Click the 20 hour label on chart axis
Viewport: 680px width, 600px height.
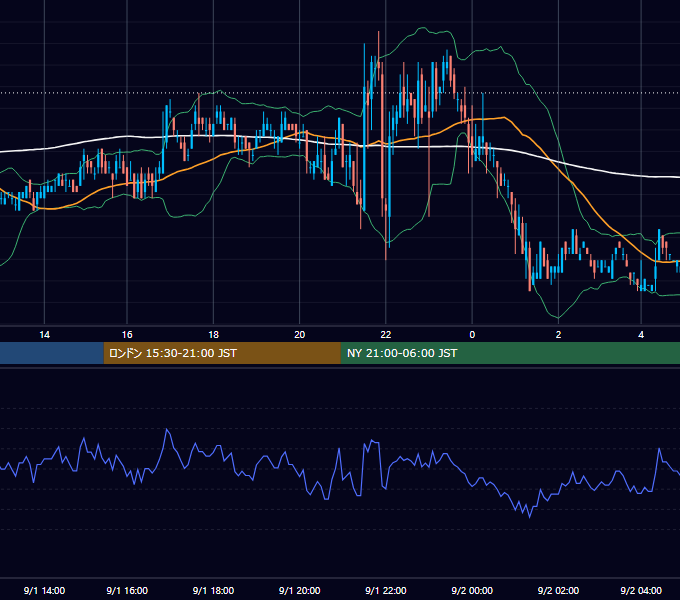300,335
